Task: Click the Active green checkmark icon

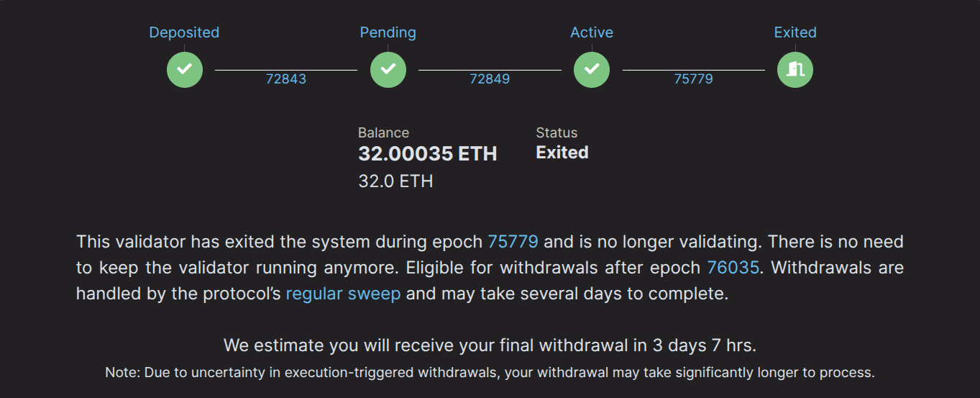Action: [x=592, y=69]
